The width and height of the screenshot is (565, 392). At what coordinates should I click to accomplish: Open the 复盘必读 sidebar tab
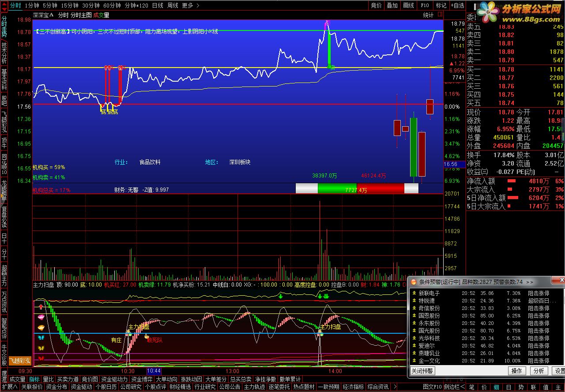pyautogui.click(x=4, y=216)
